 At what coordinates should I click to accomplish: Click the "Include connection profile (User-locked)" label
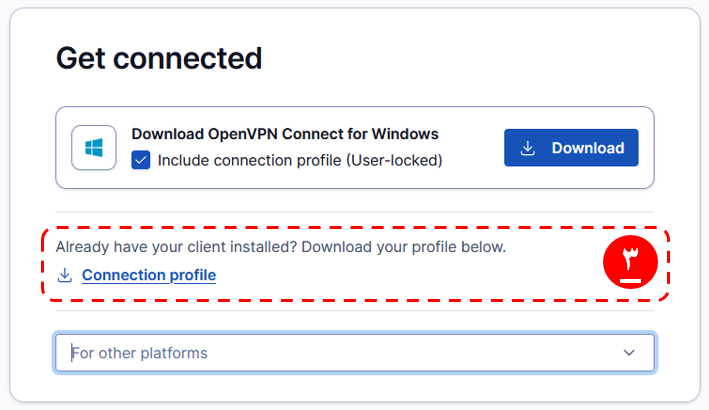coord(300,159)
